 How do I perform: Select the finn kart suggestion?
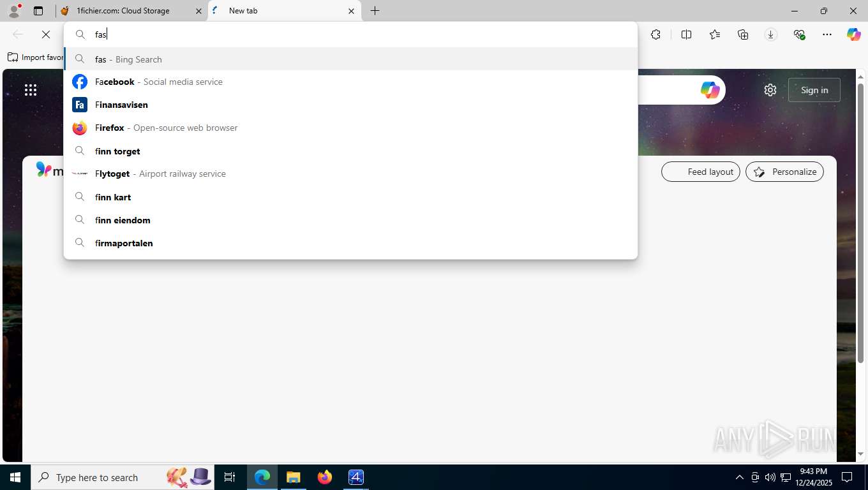click(351, 197)
